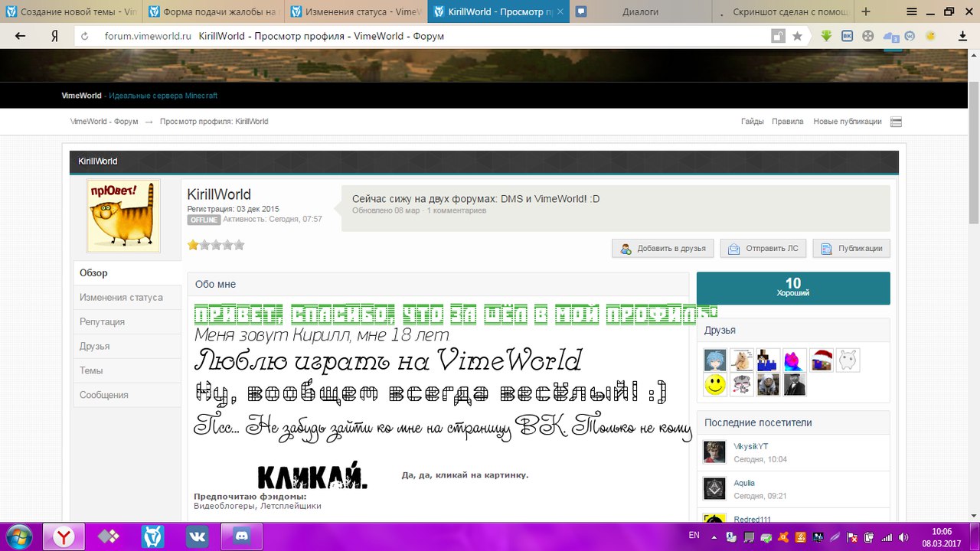Switch to 'Скриншот сделан' browser tab
The height and width of the screenshot is (551, 980).
(x=782, y=11)
